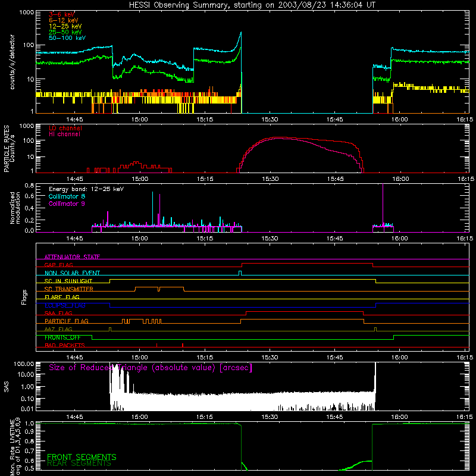Select the LO channel legend label
476x476 pixels.
click(65, 128)
